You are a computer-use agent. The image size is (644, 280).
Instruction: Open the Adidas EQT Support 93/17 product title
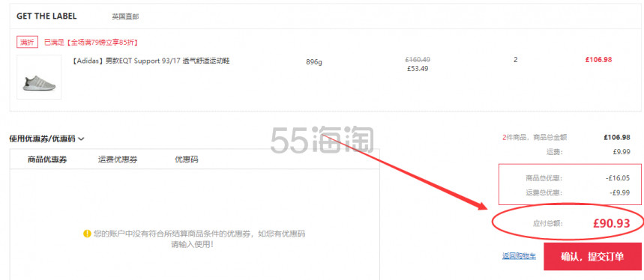point(151,61)
